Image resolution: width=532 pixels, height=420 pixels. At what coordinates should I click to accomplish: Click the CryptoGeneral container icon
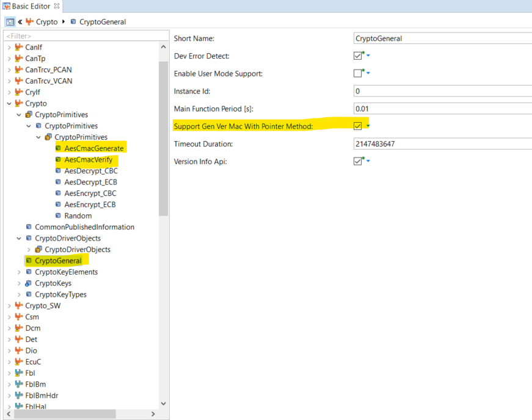point(28,261)
